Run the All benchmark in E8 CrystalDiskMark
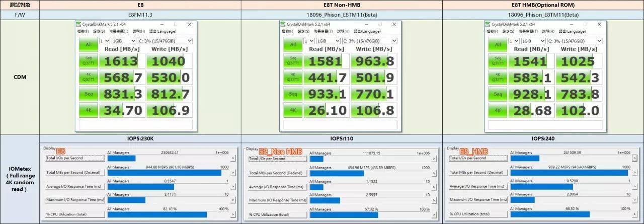 point(88,44)
